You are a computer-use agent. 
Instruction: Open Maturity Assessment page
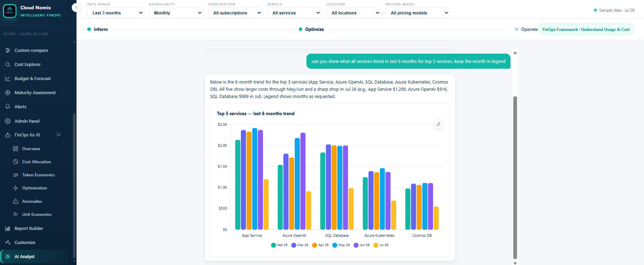click(35, 92)
